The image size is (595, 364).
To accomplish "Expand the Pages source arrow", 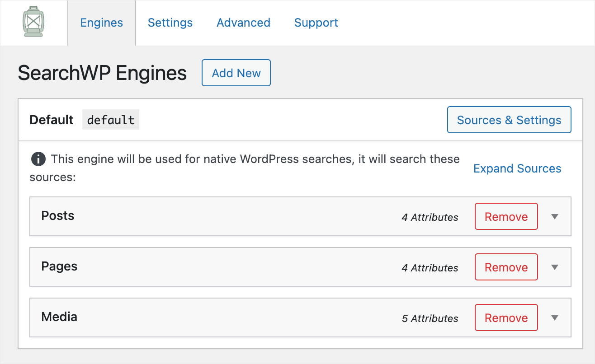I will [555, 267].
